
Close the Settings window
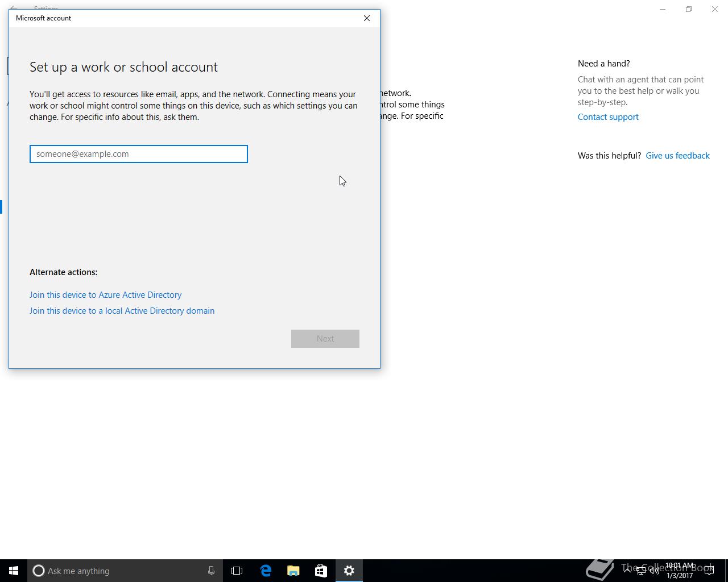(x=715, y=9)
